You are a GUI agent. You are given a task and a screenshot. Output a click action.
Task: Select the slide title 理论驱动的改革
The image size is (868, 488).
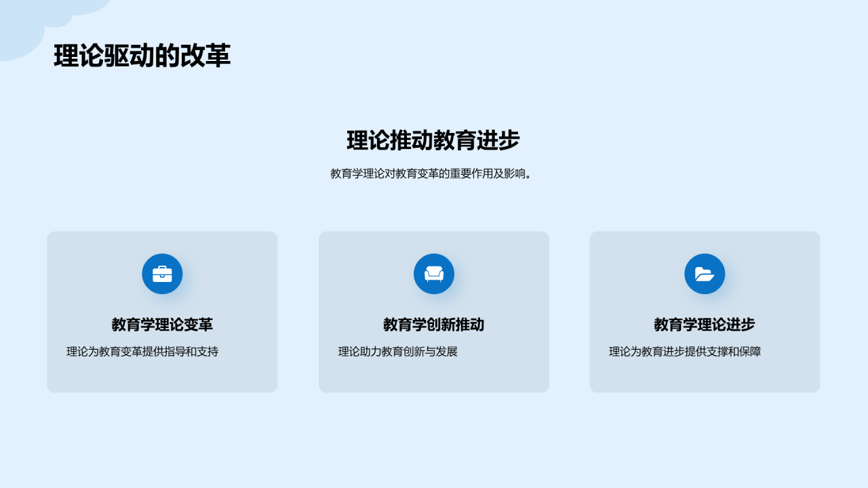pos(142,56)
